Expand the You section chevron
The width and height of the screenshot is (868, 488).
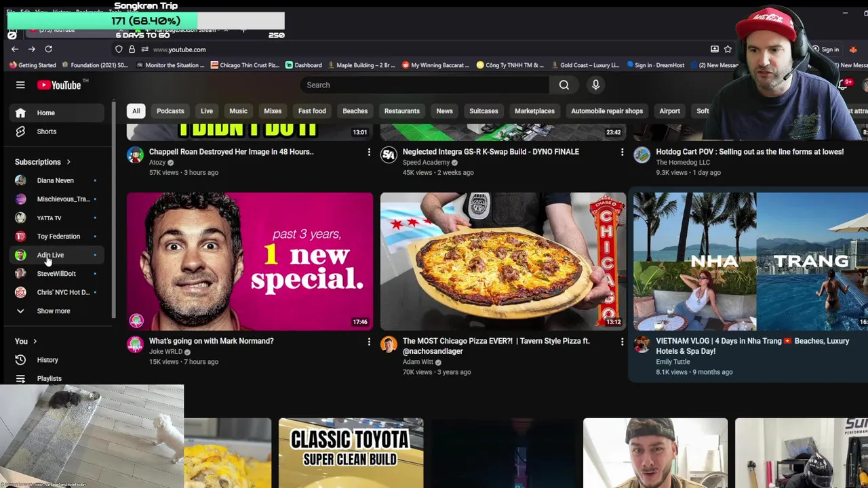(35, 342)
